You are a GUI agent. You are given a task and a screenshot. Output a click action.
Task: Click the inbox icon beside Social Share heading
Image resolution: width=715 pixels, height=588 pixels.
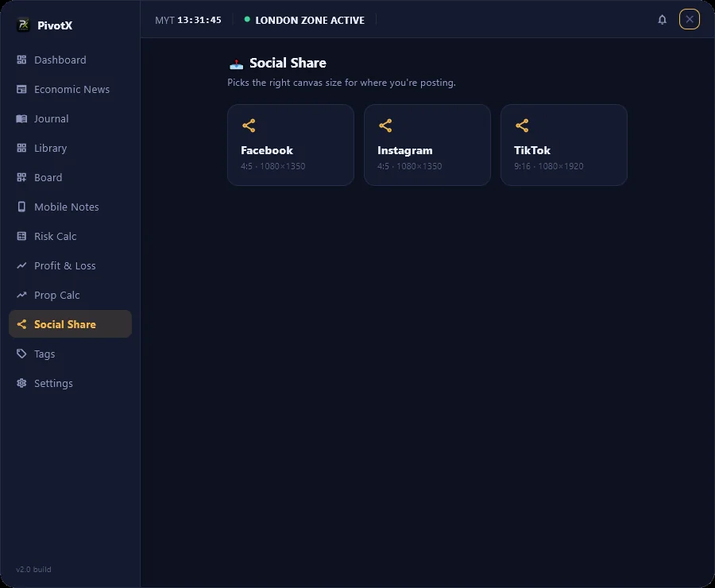pyautogui.click(x=236, y=64)
